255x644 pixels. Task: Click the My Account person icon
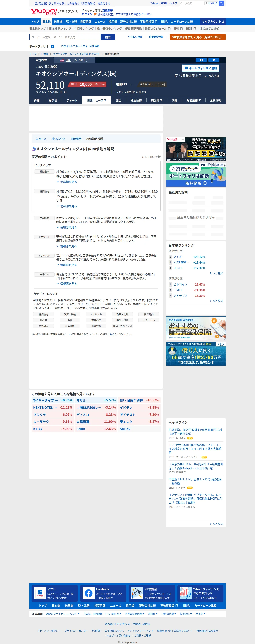pyautogui.click(x=223, y=22)
